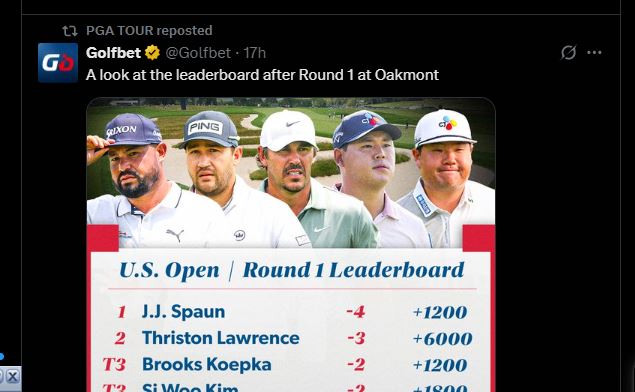
Task: Click the Grok explain-post icon
Action: click(x=568, y=53)
